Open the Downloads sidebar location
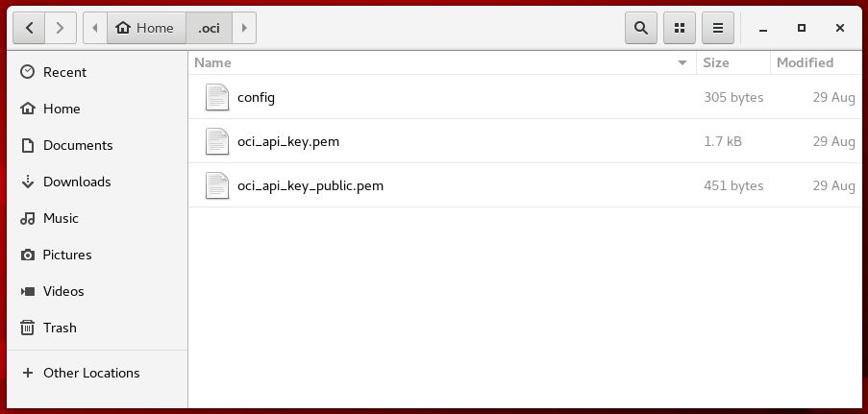 (76, 182)
